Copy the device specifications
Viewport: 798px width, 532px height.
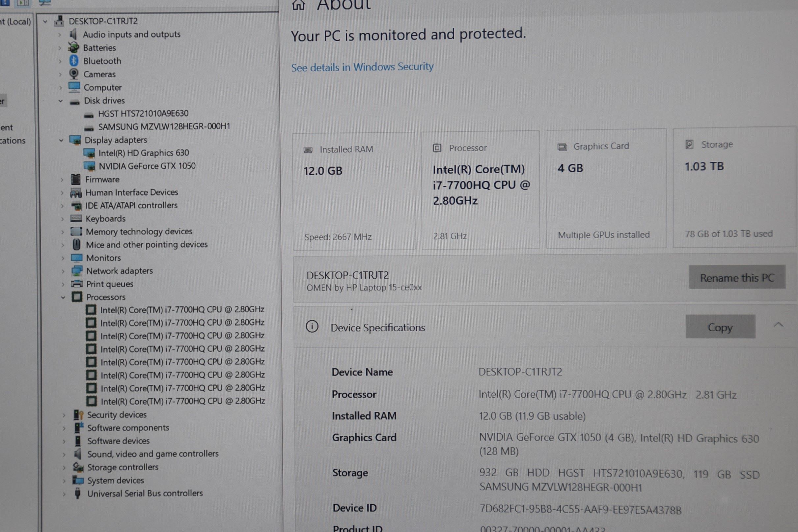pos(720,327)
